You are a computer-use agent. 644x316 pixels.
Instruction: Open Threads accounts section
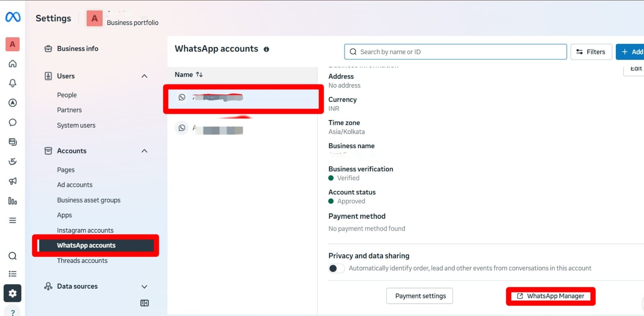(82, 261)
